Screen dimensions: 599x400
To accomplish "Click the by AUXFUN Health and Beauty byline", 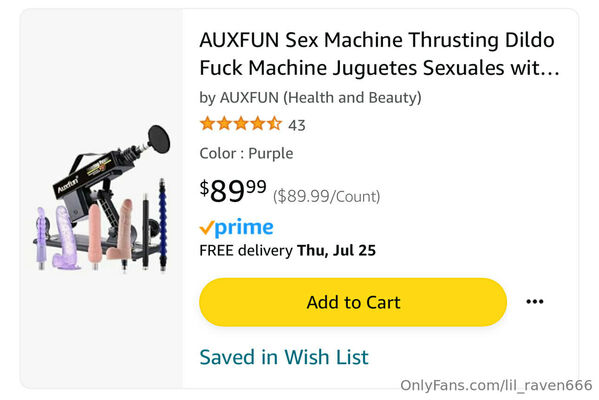I will pos(310,98).
